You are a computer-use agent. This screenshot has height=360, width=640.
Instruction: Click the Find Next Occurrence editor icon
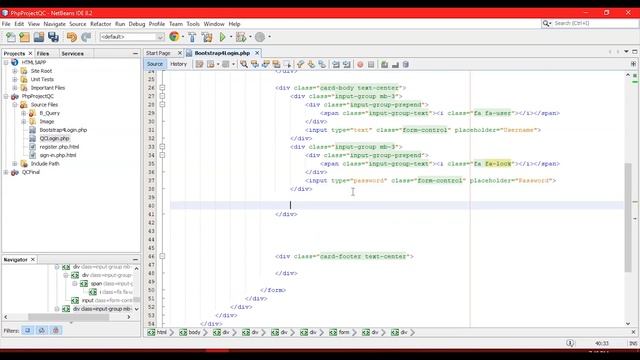click(266, 64)
